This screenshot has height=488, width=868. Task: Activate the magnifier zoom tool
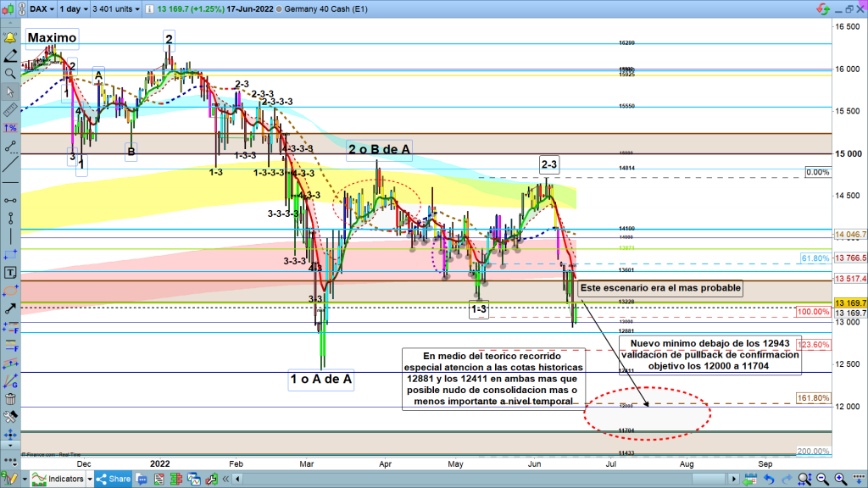[11, 74]
